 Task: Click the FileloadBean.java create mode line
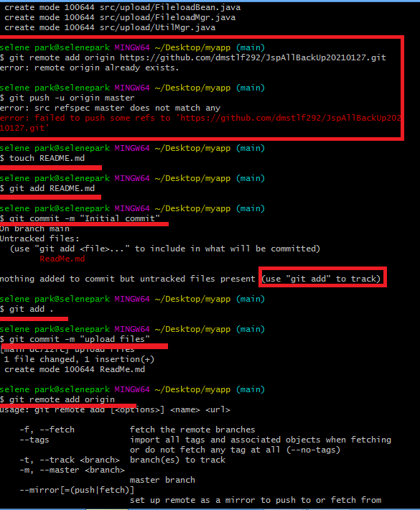click(123, 7)
